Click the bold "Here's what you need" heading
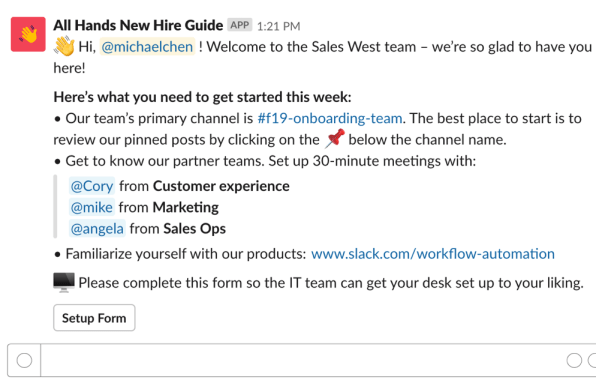Image resolution: width=596 pixels, height=383 pixels. pos(203,97)
